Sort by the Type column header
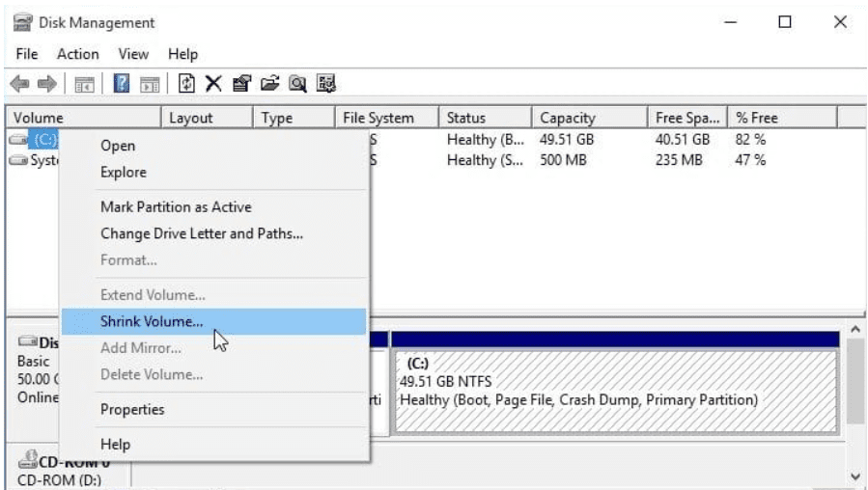 click(295, 118)
